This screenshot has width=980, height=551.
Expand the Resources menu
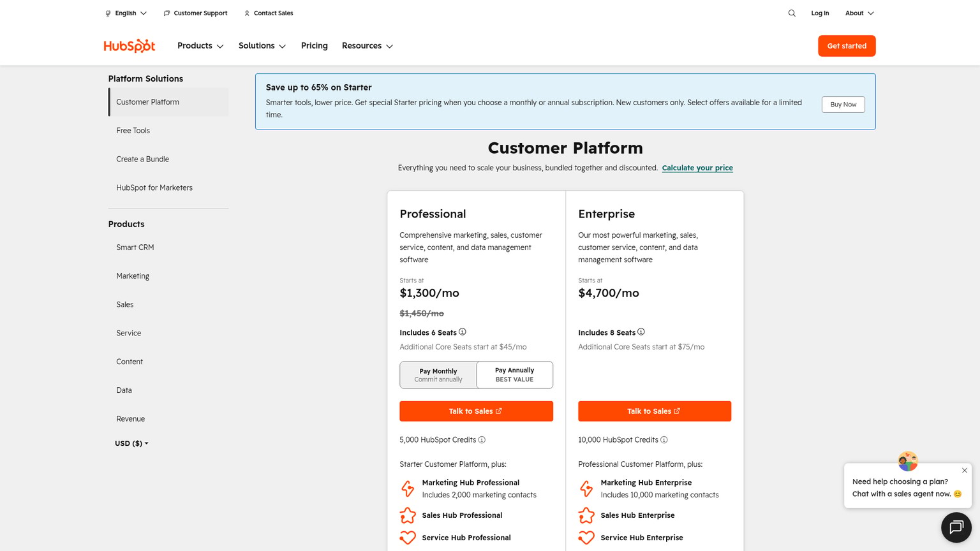(367, 46)
